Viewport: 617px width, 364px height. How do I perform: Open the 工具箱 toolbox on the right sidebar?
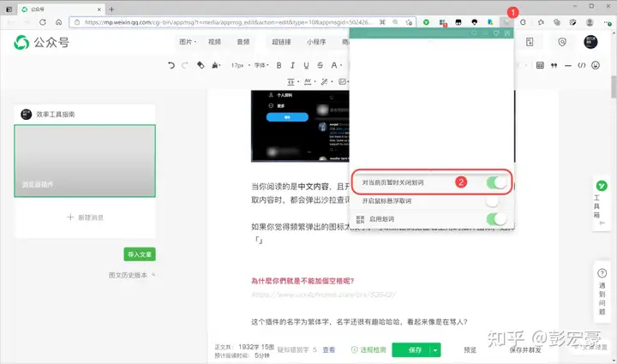click(x=602, y=203)
